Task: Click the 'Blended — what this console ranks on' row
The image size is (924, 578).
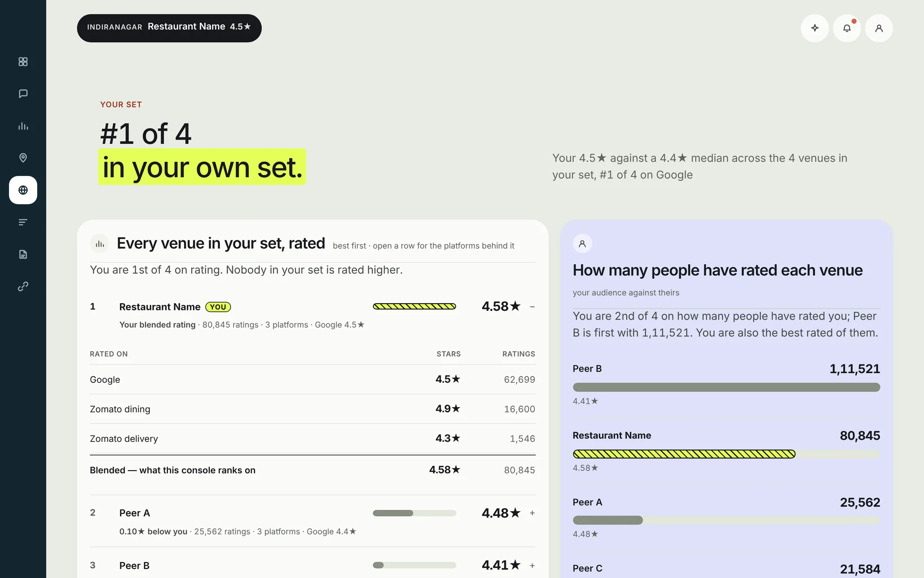Action: pyautogui.click(x=312, y=470)
